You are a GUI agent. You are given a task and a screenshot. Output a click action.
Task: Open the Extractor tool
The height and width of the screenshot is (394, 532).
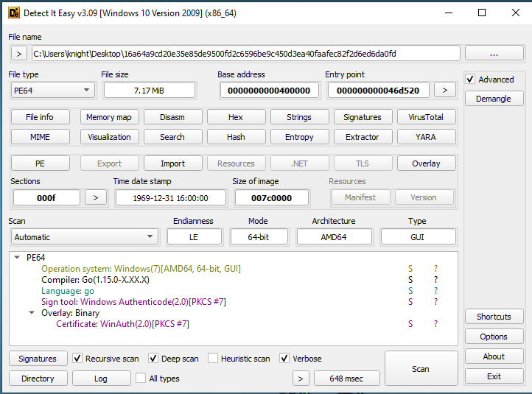click(363, 137)
